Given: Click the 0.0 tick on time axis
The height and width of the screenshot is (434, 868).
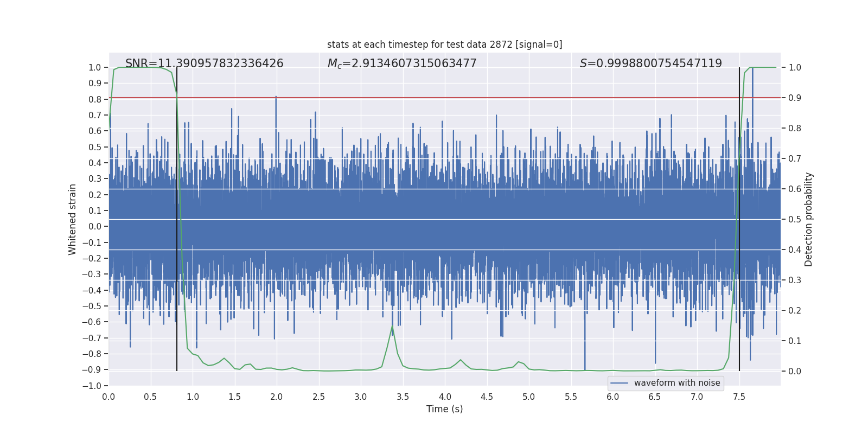Looking at the screenshot, I should [108, 397].
